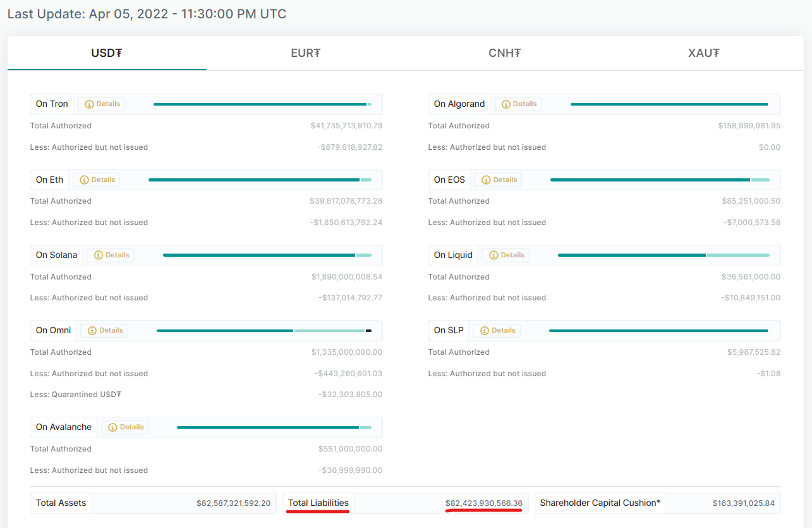This screenshot has width=812, height=528.
Task: Click the On Eth progress bar
Action: coord(260,180)
